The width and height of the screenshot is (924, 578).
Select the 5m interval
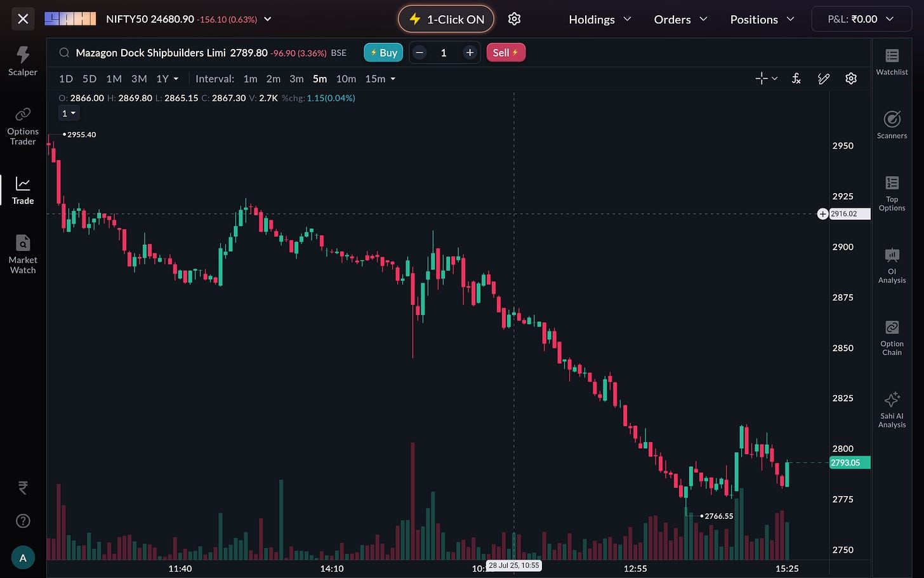point(320,79)
